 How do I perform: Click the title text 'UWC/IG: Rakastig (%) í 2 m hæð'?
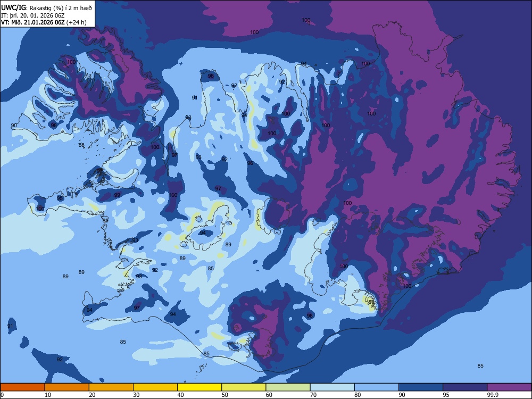[x=46, y=8]
